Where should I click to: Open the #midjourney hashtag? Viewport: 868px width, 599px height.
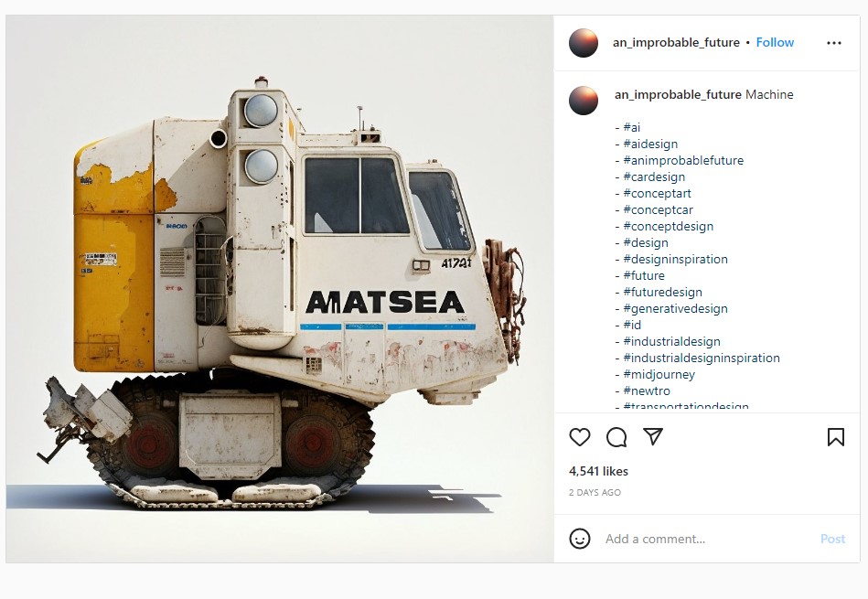(659, 375)
